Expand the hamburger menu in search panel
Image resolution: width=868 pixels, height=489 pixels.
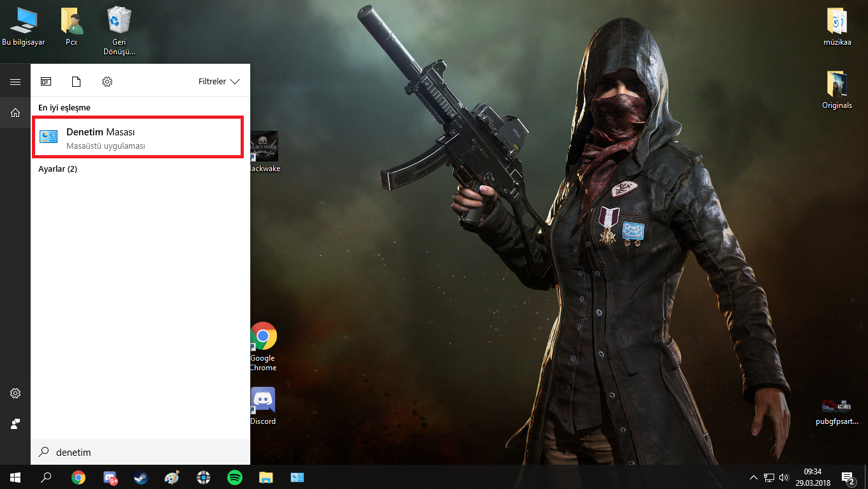(15, 82)
